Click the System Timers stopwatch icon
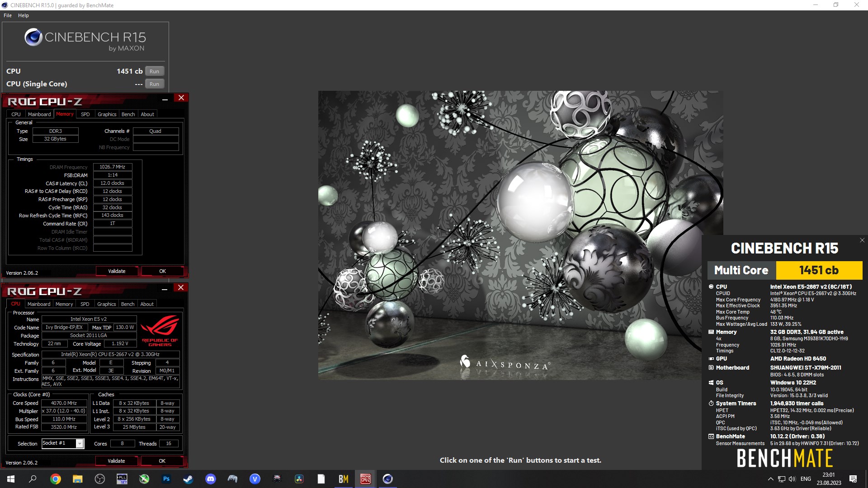 711,404
